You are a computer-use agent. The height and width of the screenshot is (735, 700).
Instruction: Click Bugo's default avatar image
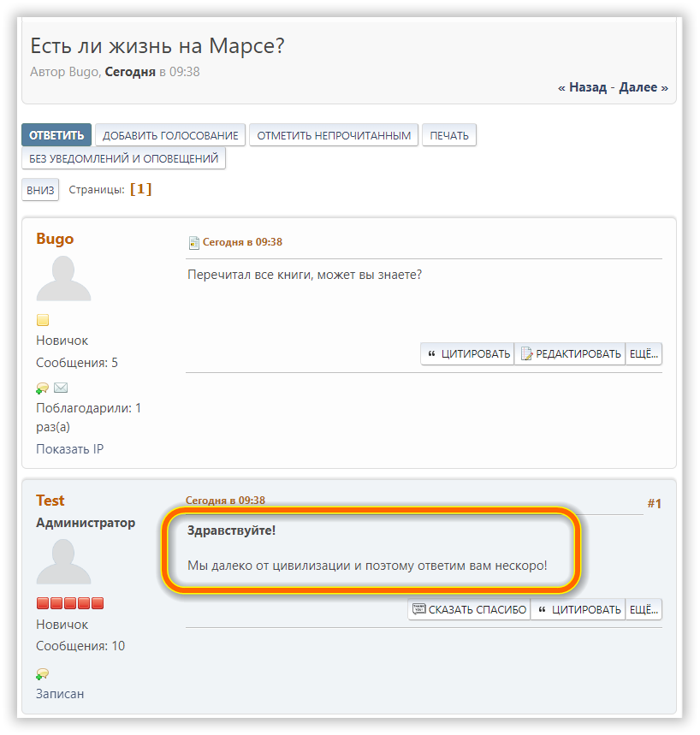63,278
